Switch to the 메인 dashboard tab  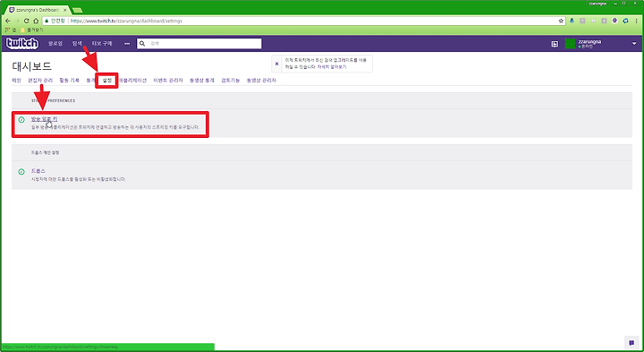tap(16, 81)
